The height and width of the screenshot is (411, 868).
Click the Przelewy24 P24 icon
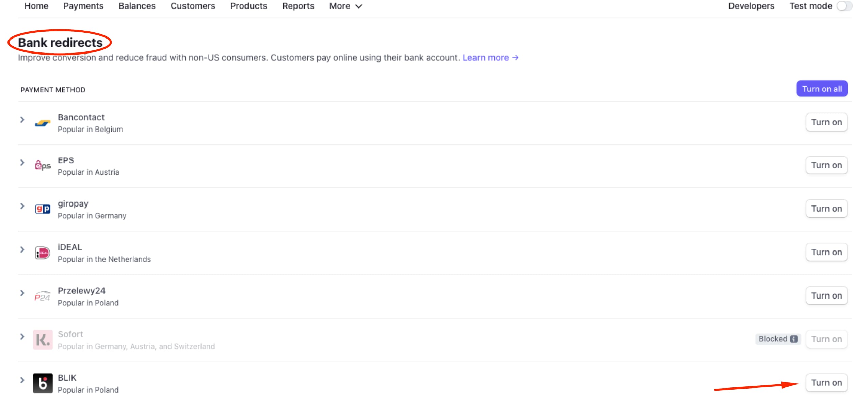43,296
